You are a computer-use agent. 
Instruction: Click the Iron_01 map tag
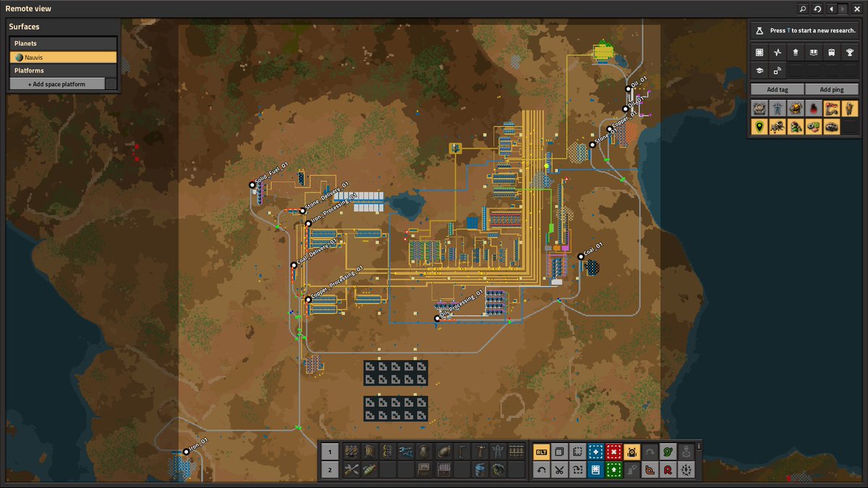pyautogui.click(x=186, y=451)
